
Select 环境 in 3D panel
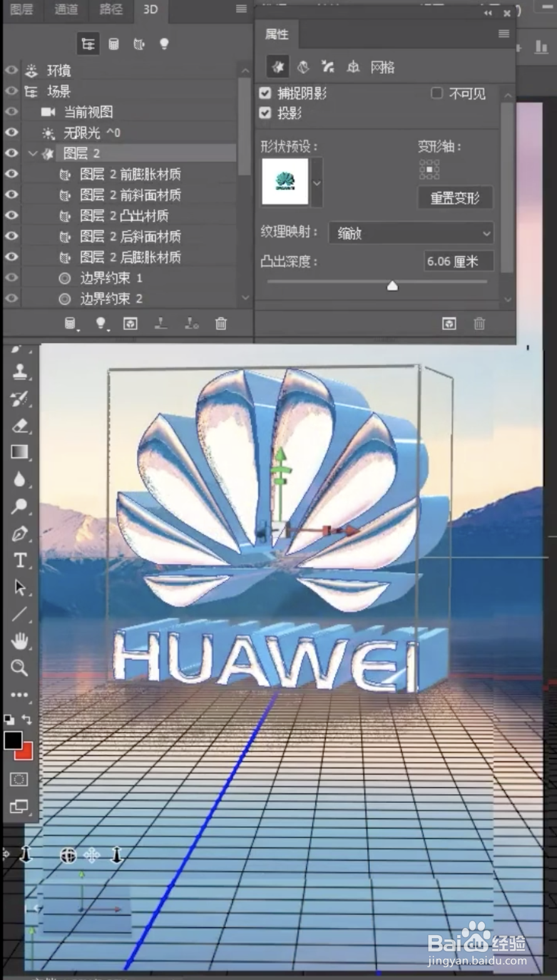pyautogui.click(x=59, y=71)
